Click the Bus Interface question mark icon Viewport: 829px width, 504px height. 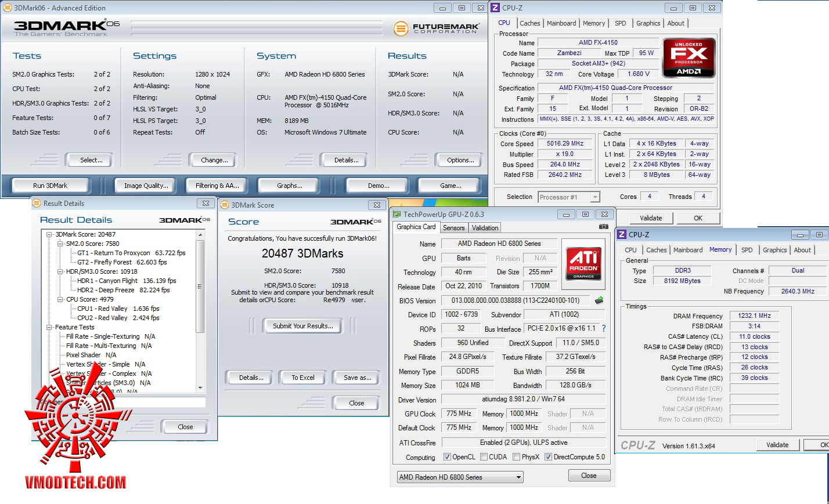[x=604, y=328]
